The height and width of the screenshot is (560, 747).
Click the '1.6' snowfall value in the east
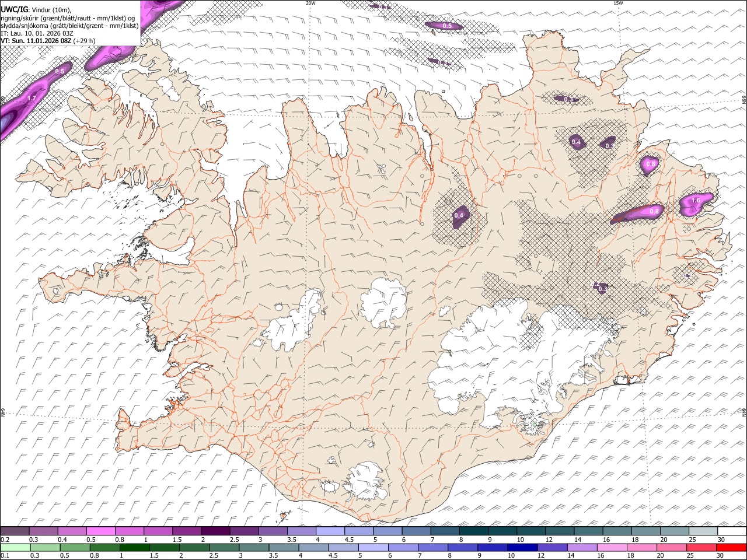pos(696,201)
